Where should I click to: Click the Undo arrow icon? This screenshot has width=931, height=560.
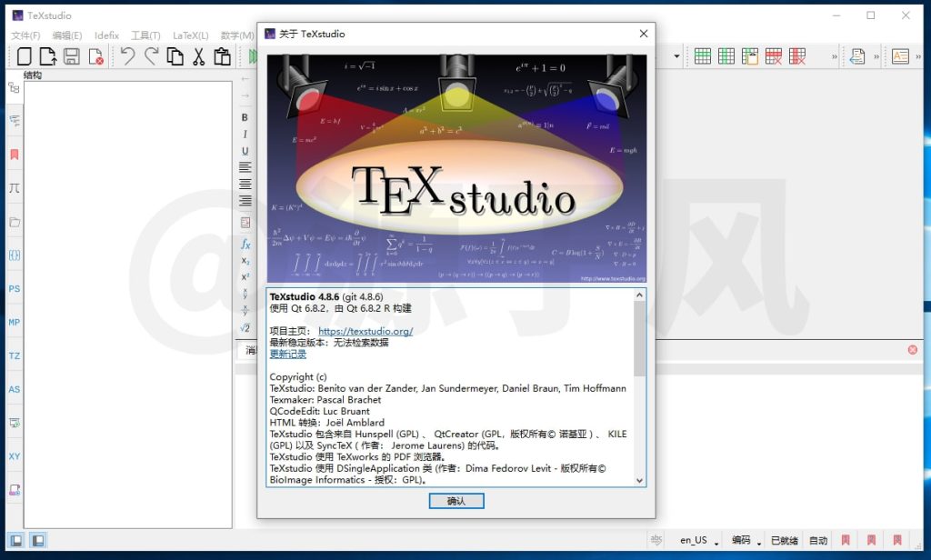click(x=127, y=56)
